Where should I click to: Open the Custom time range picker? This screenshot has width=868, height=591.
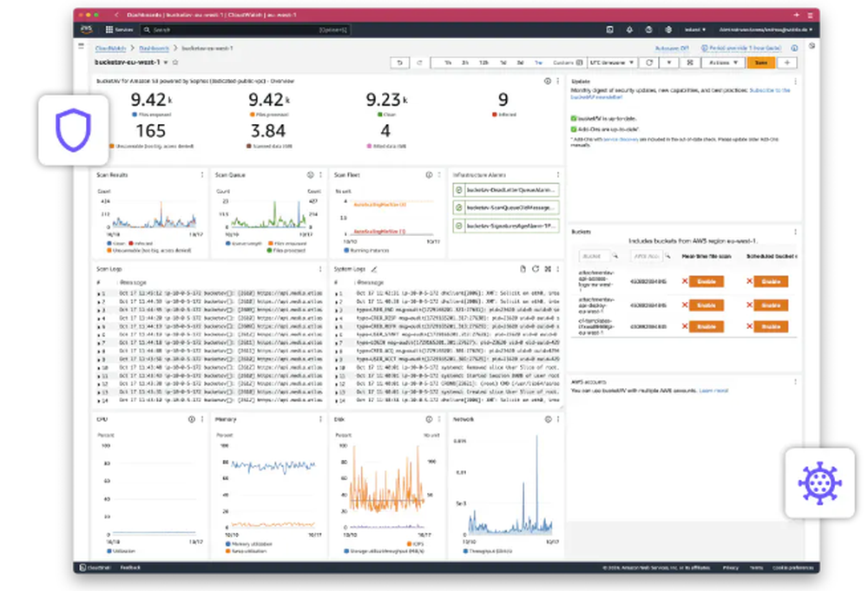(568, 62)
